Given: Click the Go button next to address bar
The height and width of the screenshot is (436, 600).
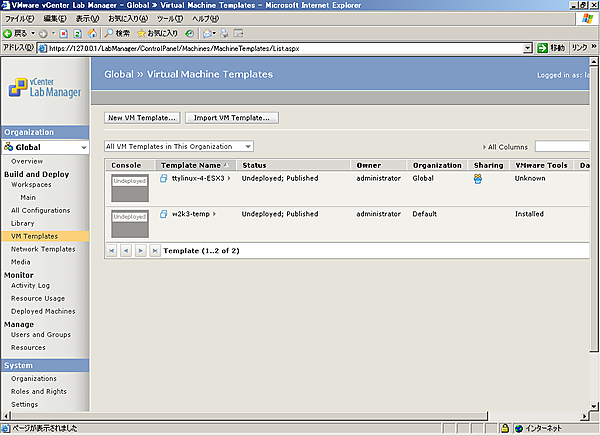Looking at the screenshot, I should (x=550, y=47).
